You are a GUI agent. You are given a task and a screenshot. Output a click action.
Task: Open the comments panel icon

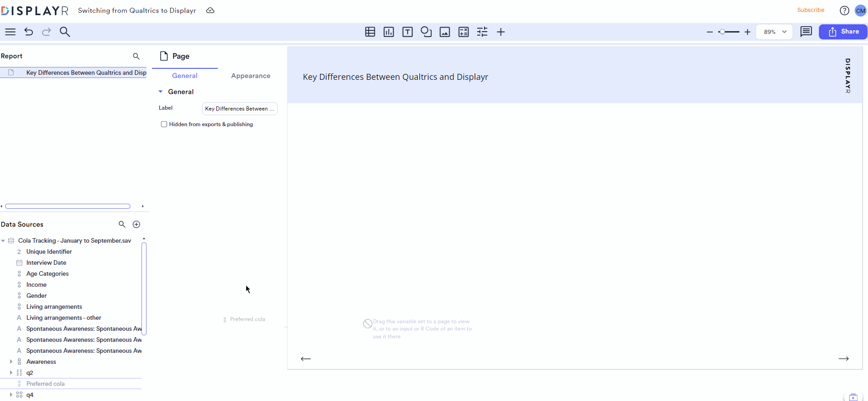tap(806, 32)
